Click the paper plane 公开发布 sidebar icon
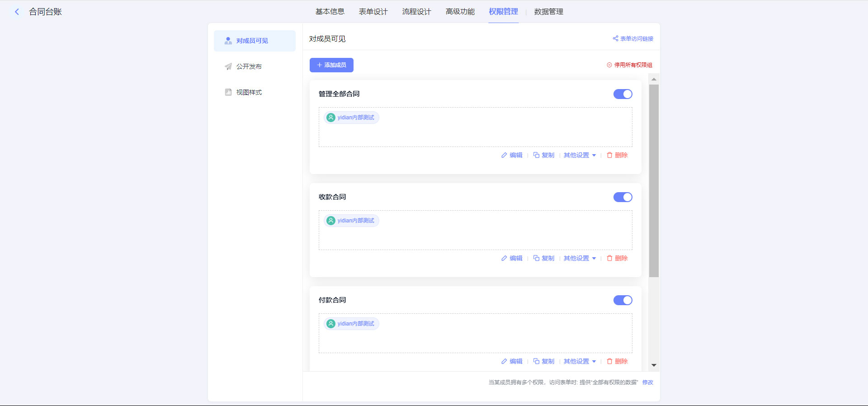The width and height of the screenshot is (868, 406). 228,66
